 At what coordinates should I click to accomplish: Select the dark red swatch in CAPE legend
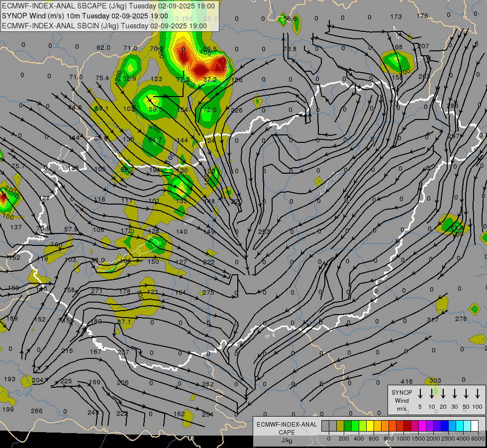[x=407, y=426]
